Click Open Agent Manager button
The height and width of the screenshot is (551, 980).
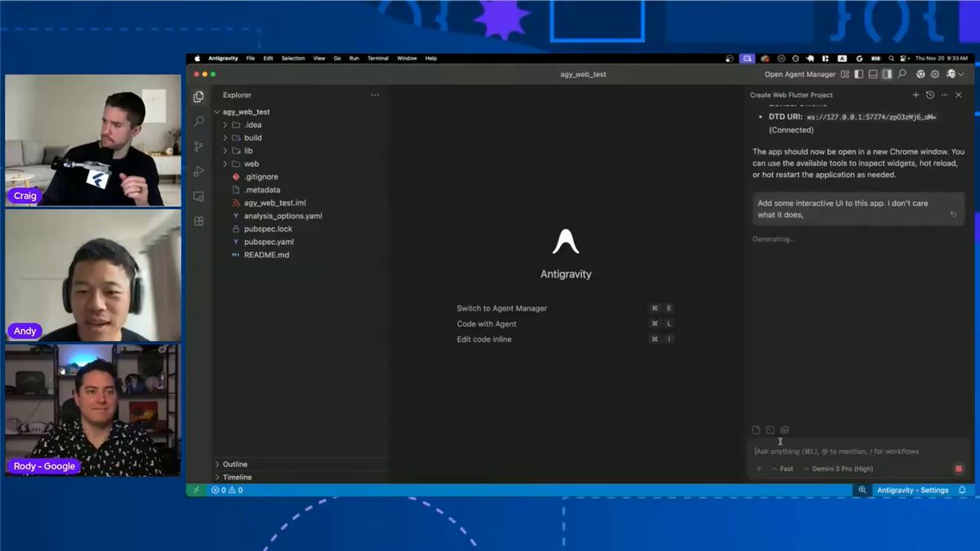[800, 74]
